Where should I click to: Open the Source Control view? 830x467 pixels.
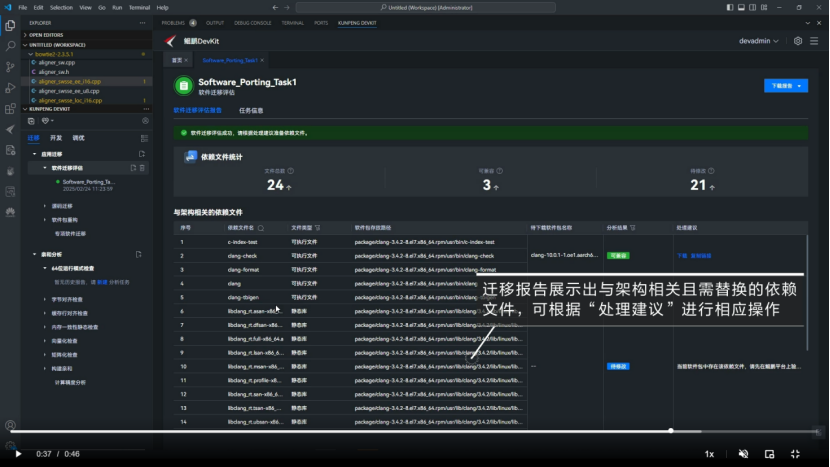10,67
